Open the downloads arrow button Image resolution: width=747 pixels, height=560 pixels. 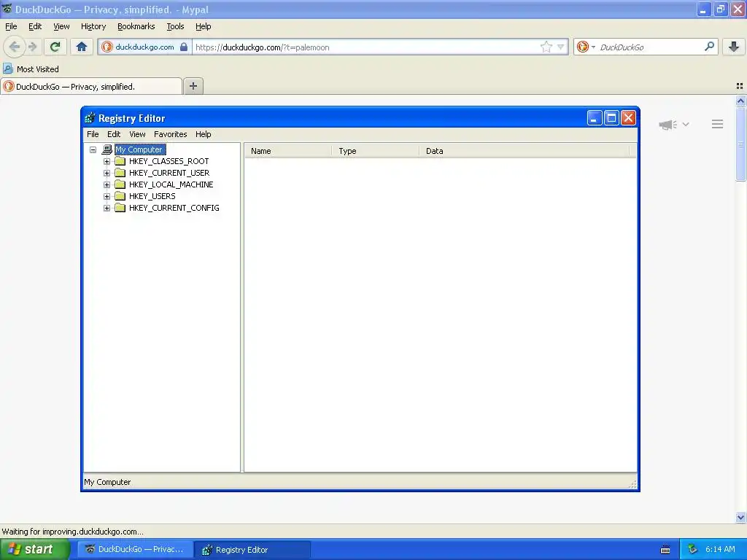[x=734, y=47]
